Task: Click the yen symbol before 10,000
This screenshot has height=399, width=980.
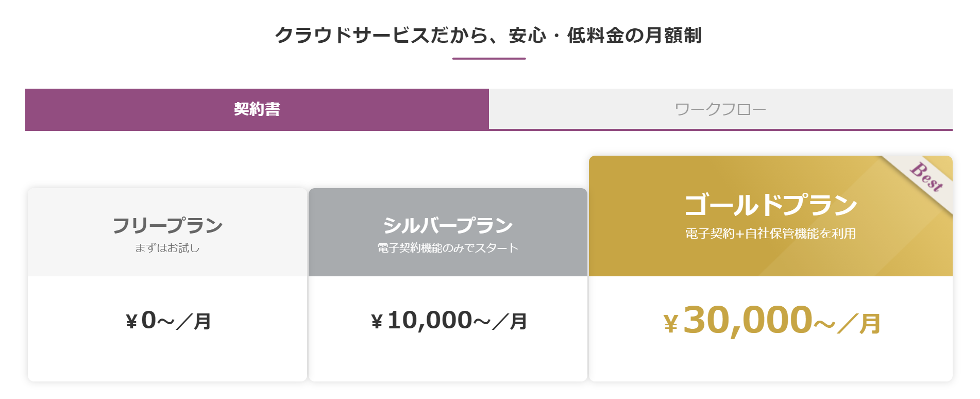Action: coord(377,322)
